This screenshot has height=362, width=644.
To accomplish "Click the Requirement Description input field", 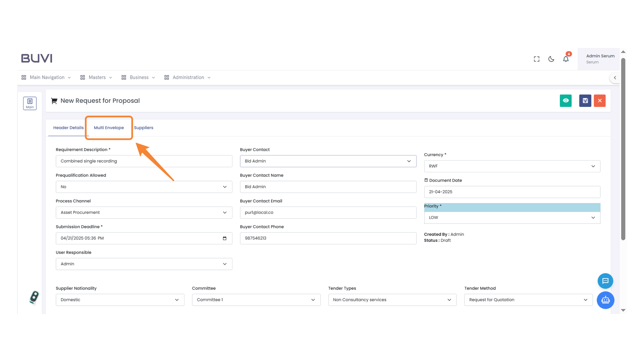I will (x=144, y=161).
